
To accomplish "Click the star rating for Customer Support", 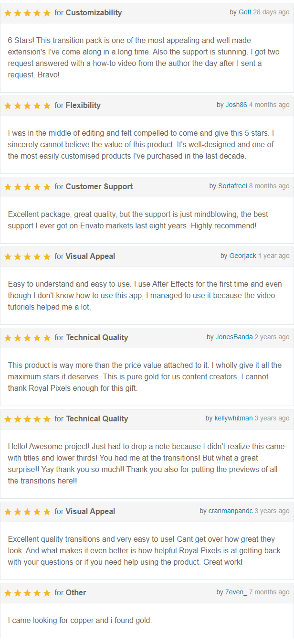I will point(27,187).
